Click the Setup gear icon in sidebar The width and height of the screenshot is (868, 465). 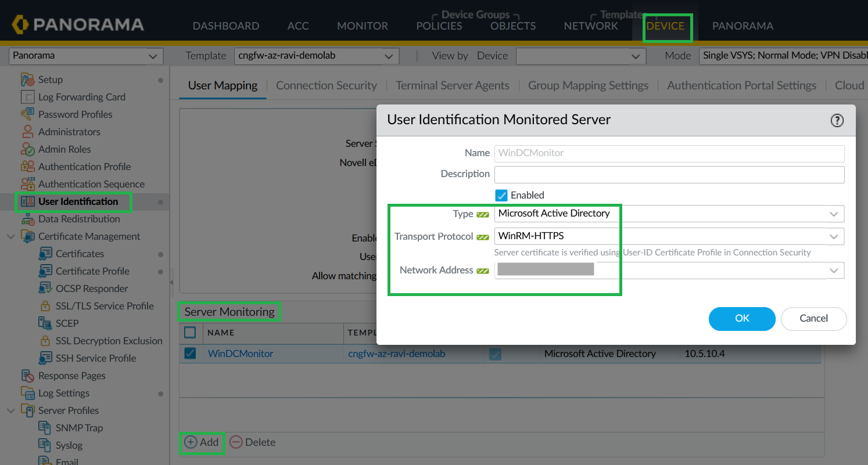(27, 80)
